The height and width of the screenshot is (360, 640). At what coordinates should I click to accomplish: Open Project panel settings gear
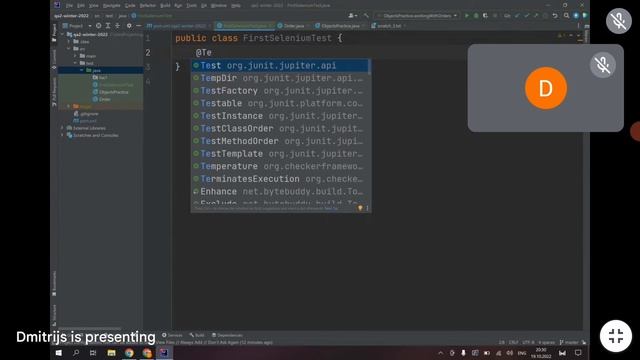point(129,26)
